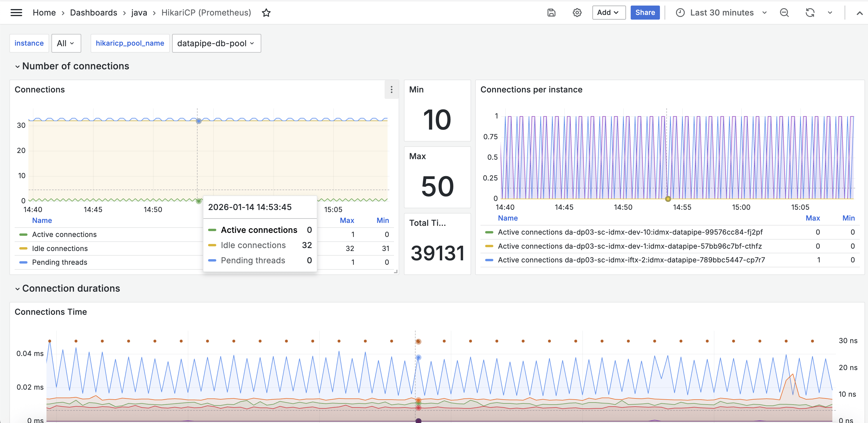Toggle series da-dp03-sc-idmx-iftx-2 in legend
868x423 pixels.
click(x=632, y=260)
